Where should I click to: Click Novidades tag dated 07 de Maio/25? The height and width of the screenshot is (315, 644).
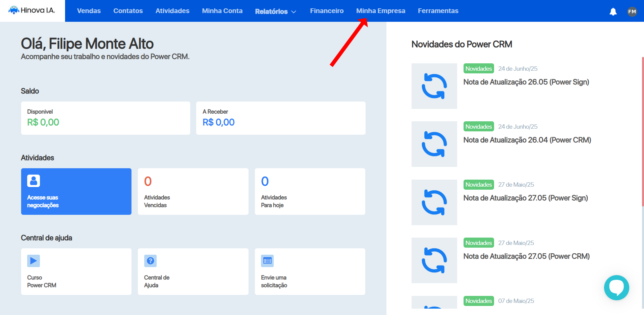click(479, 301)
